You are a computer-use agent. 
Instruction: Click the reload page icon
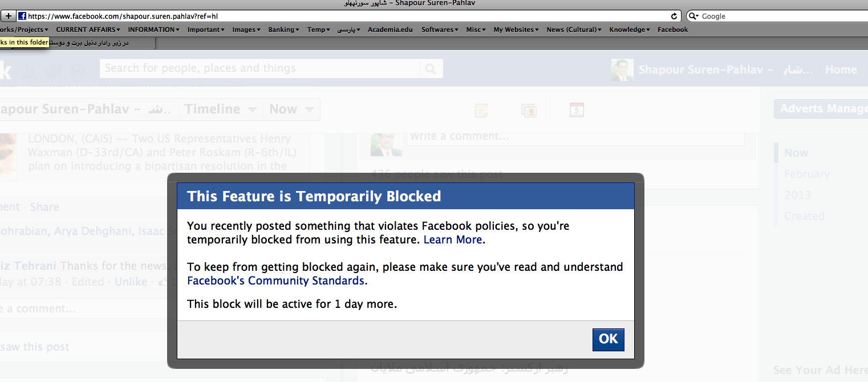click(x=674, y=17)
